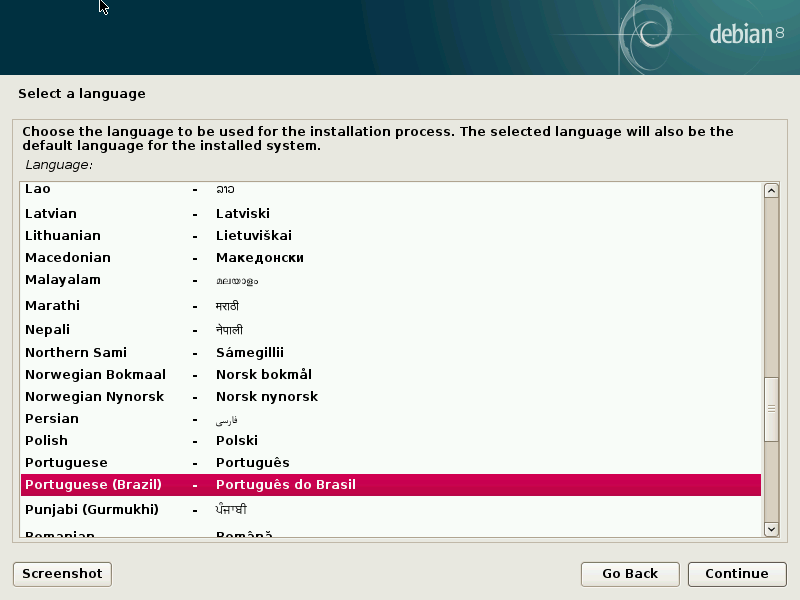Select Northern Sami language
Image resolution: width=800 pixels, height=600 pixels.
(x=390, y=352)
